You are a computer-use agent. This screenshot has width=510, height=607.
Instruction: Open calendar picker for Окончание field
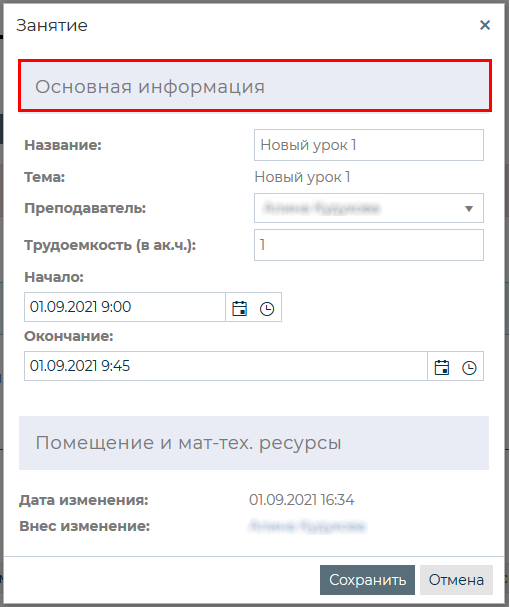pos(441,367)
